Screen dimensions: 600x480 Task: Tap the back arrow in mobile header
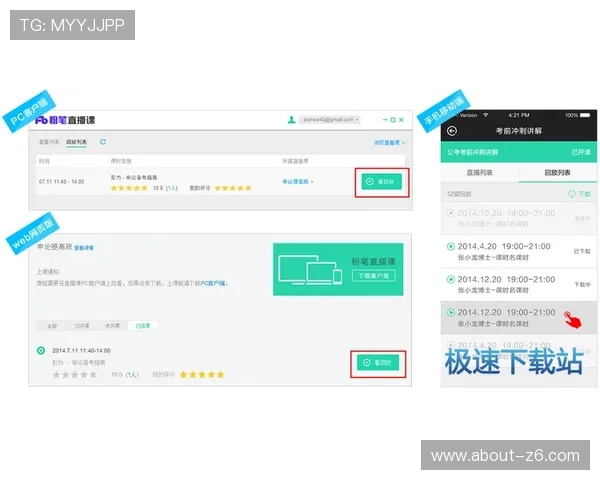pyautogui.click(x=452, y=131)
